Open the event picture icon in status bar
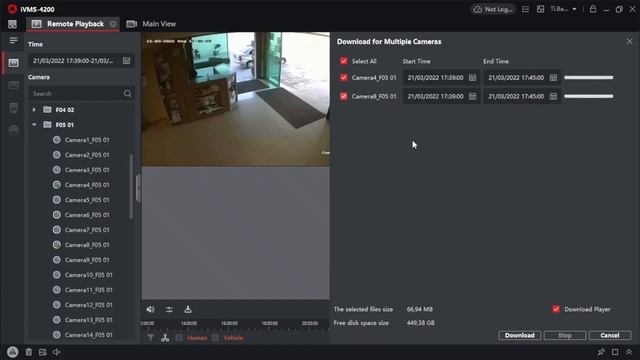640x360 pixels. coord(42,352)
